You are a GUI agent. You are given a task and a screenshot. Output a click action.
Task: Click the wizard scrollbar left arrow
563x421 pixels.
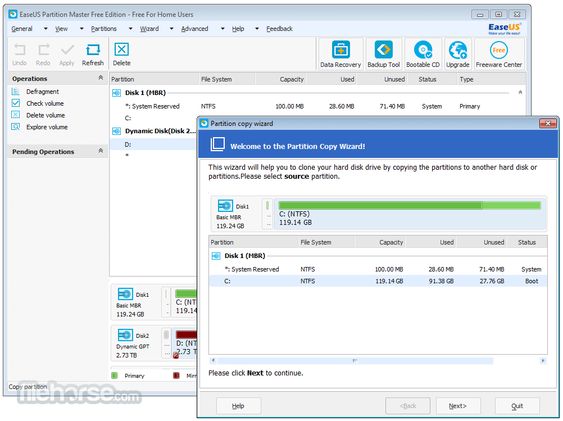(x=213, y=360)
